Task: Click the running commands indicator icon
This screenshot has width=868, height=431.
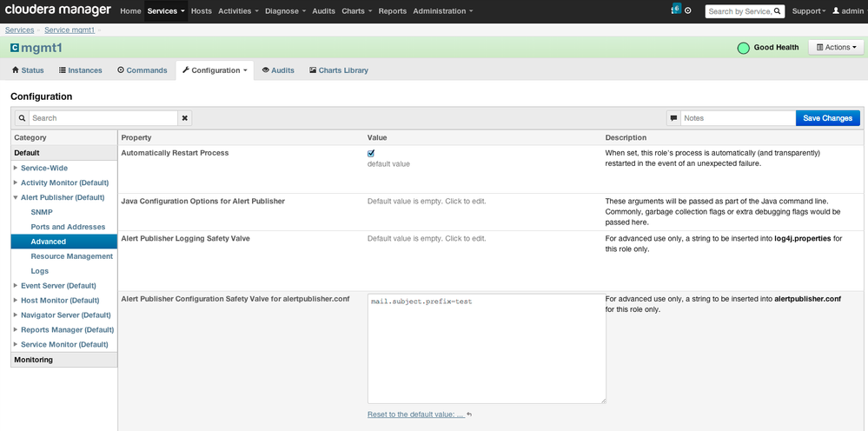Action: (688, 11)
